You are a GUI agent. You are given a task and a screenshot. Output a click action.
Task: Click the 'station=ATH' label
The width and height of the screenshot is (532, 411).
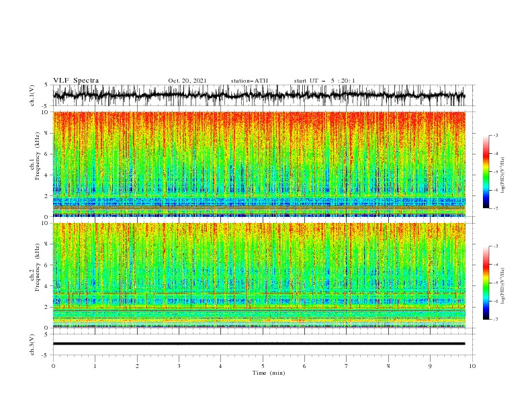pos(249,81)
